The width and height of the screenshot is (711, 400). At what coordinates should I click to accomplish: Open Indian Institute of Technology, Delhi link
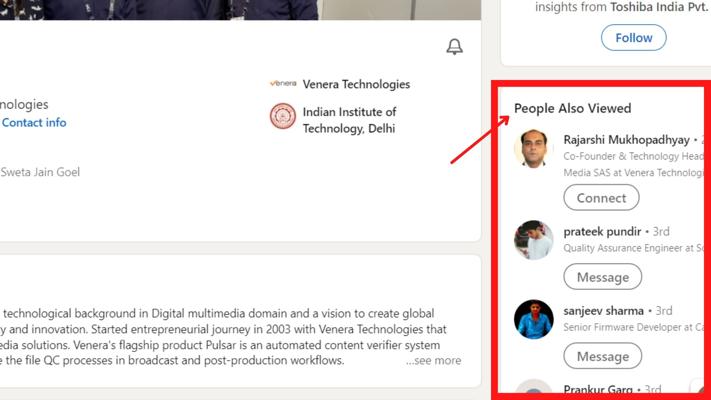tap(350, 120)
